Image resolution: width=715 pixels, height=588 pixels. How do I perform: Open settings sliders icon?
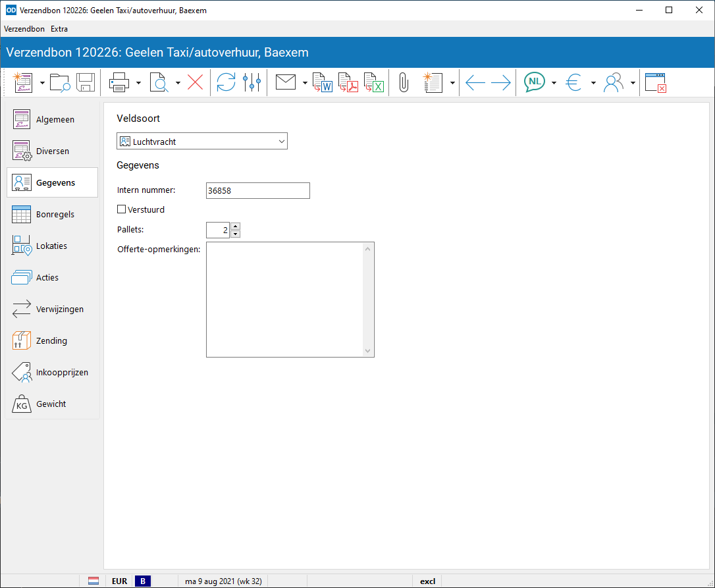pyautogui.click(x=252, y=82)
